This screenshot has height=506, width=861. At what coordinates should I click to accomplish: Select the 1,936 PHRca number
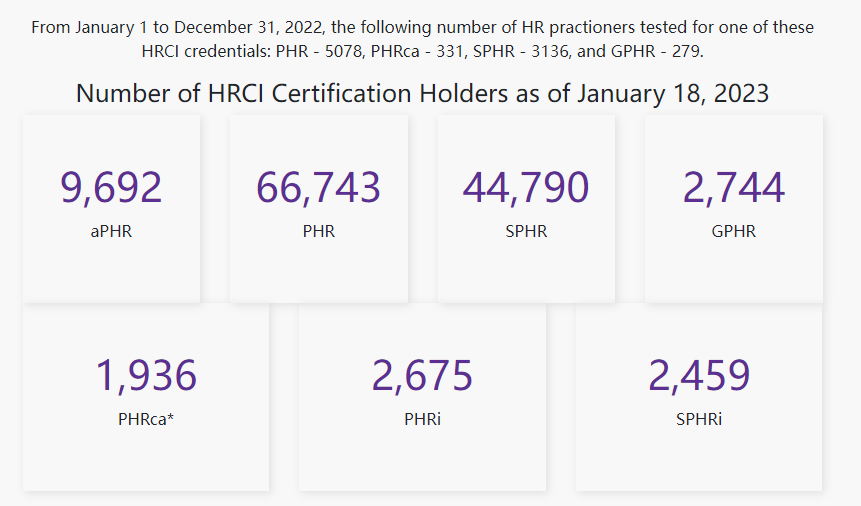(146, 375)
